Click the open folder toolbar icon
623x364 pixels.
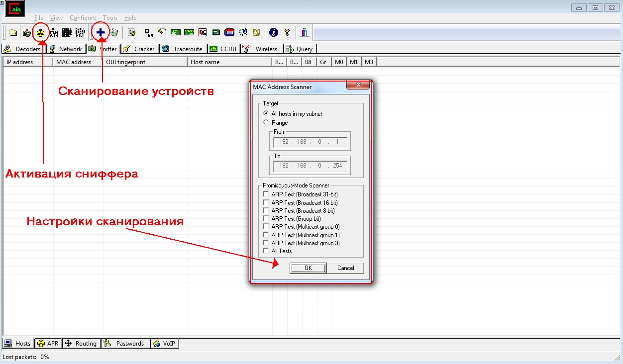tap(13, 33)
